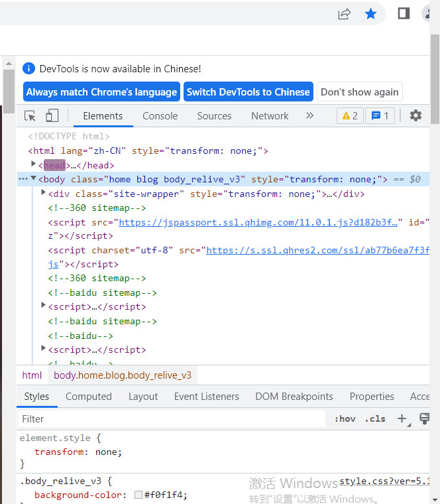
Task: Collapse the body element node
Action: 33,178
